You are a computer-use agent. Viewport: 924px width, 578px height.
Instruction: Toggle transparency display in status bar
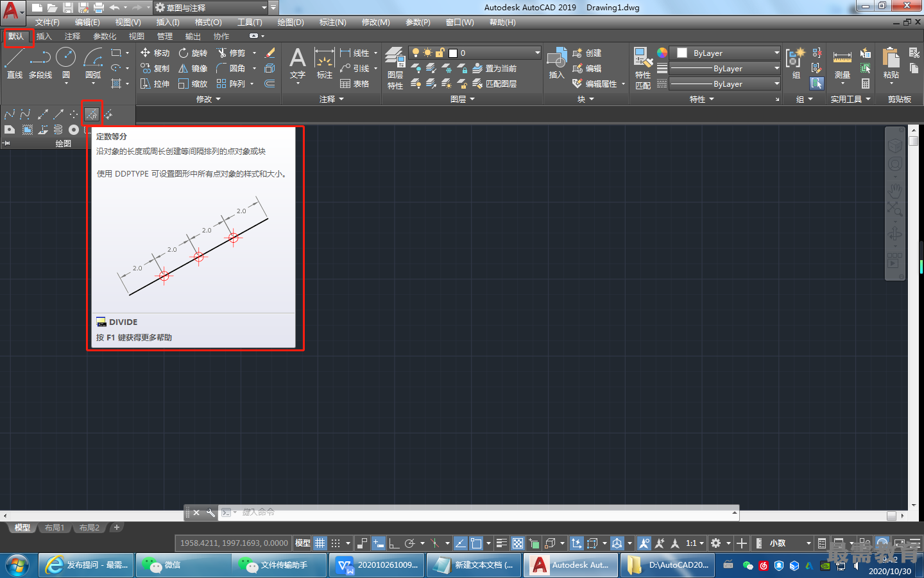coord(518,543)
